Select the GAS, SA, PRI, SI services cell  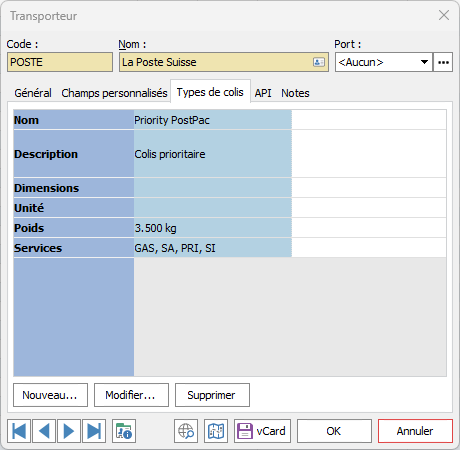pos(213,248)
